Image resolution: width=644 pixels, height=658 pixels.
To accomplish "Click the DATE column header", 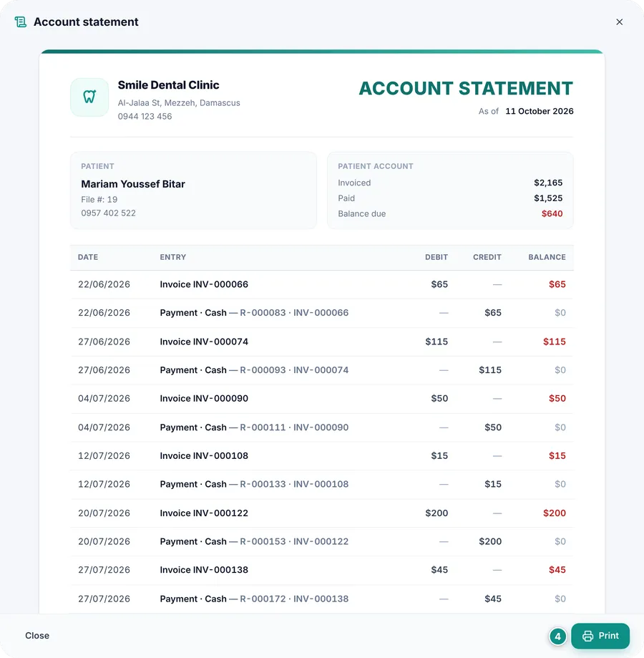I will [87, 257].
